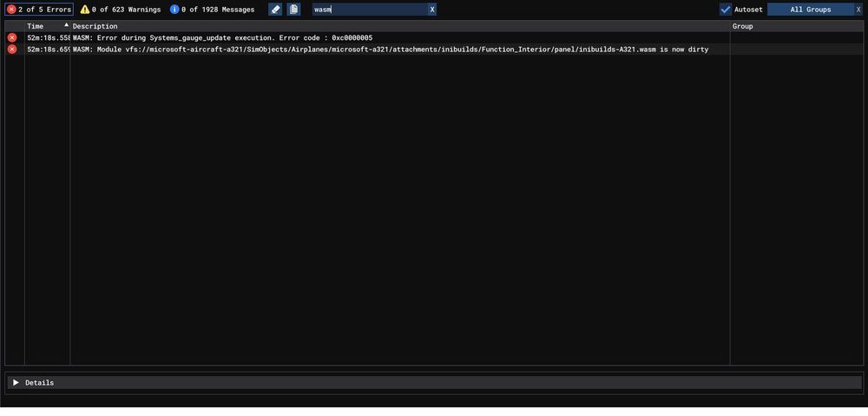Click the Group column header

click(743, 26)
